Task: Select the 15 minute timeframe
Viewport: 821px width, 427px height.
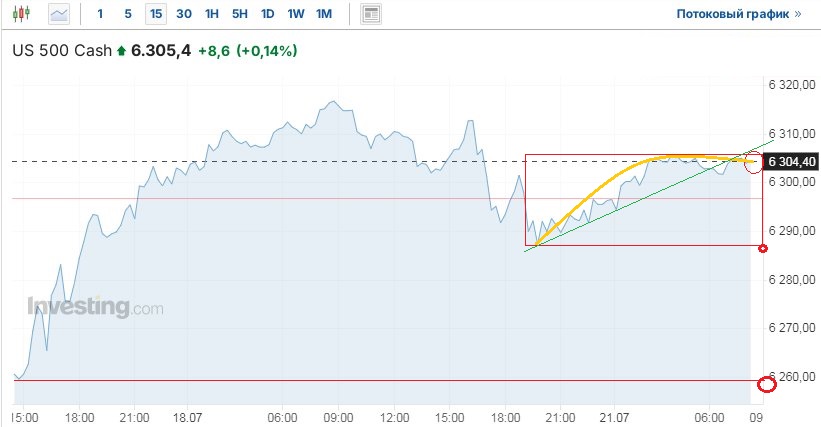Action: (155, 14)
